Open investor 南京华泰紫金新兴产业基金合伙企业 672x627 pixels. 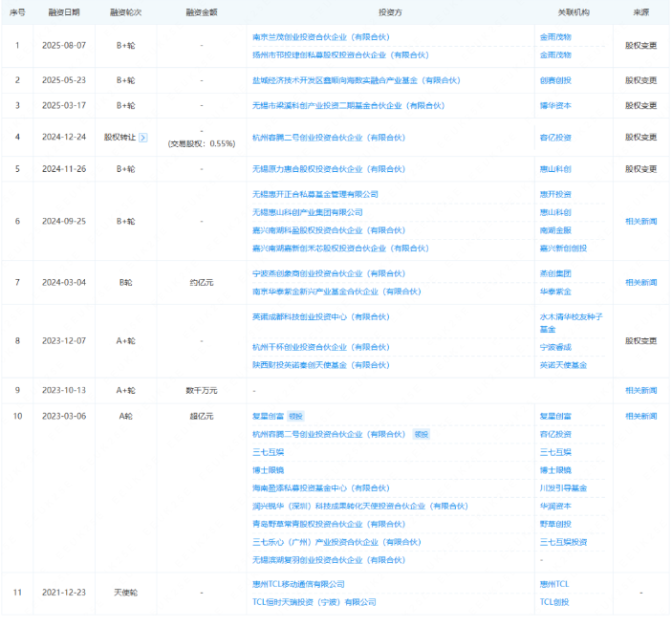tap(336, 292)
